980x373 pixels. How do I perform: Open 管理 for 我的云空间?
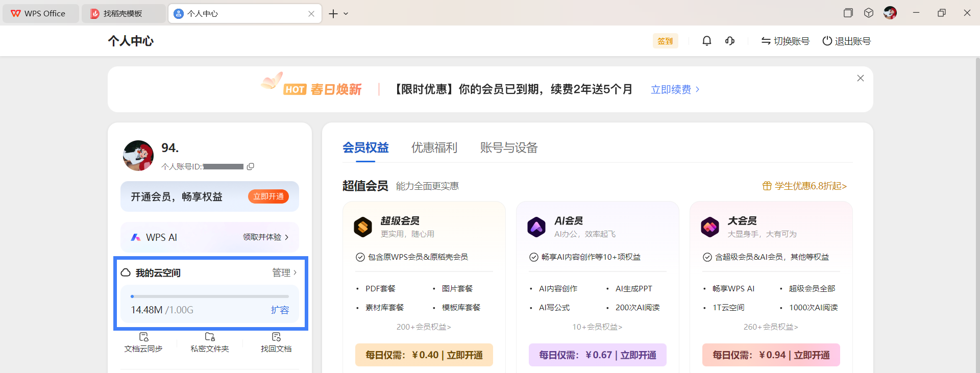[x=284, y=272]
